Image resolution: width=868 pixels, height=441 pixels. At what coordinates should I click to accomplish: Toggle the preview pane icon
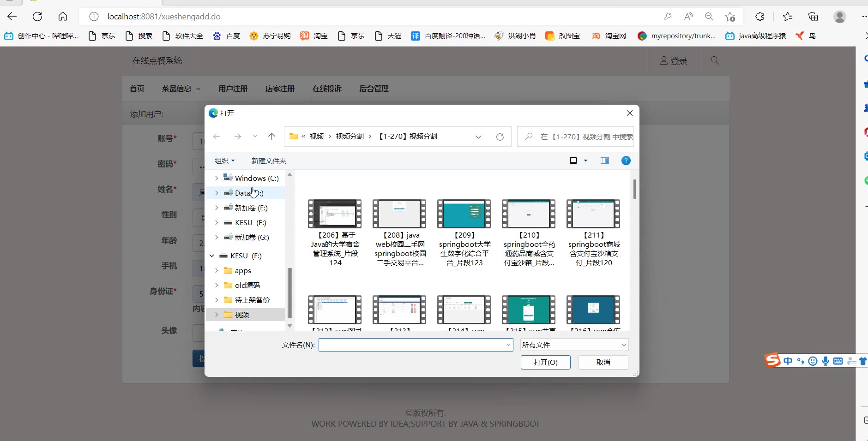pyautogui.click(x=604, y=161)
